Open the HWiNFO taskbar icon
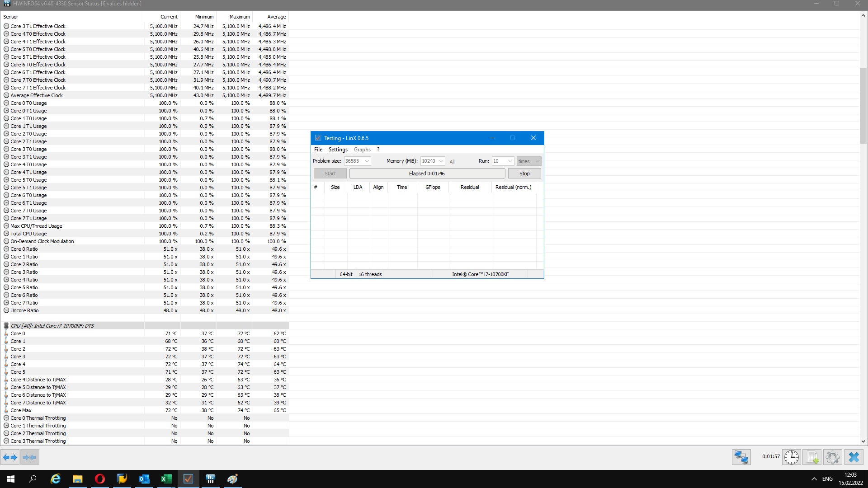Viewport: 868px width, 488px height. point(210,479)
